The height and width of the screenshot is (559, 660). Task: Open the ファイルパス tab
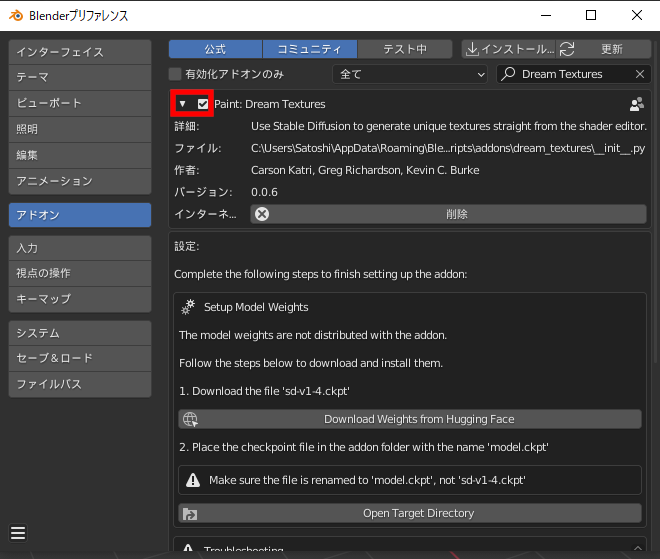pos(80,384)
